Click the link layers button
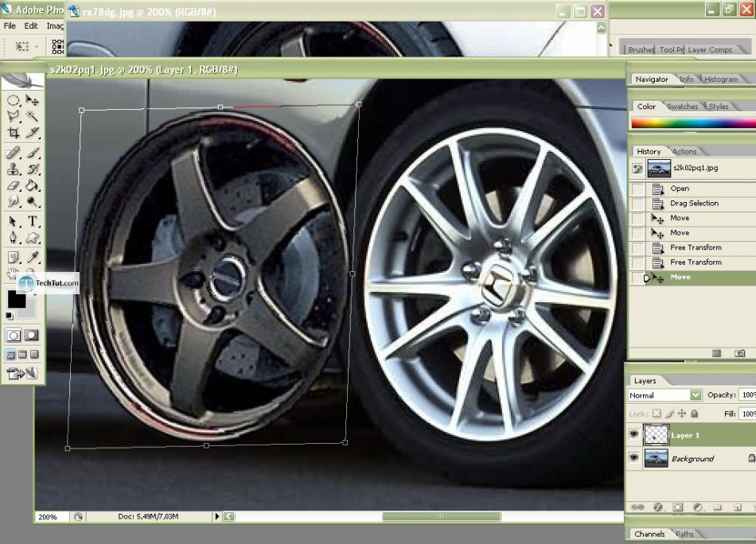The width and height of the screenshot is (756, 544). [637, 507]
